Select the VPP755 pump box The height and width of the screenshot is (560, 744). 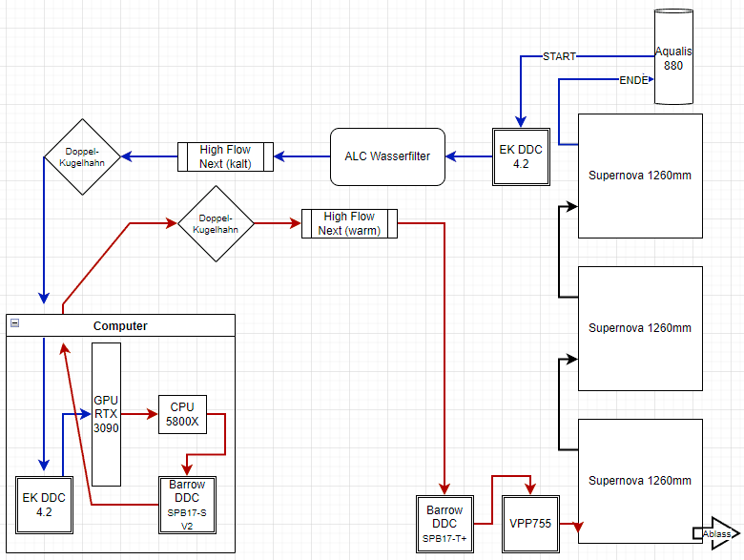coord(530,524)
